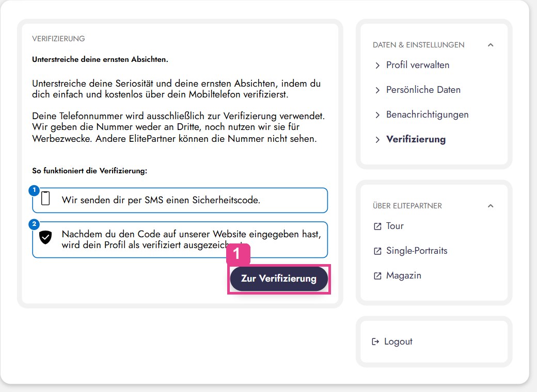This screenshot has width=537, height=392.
Task: Click paragraph starting 'Deine Telefonnummer wird'
Action: 179,127
